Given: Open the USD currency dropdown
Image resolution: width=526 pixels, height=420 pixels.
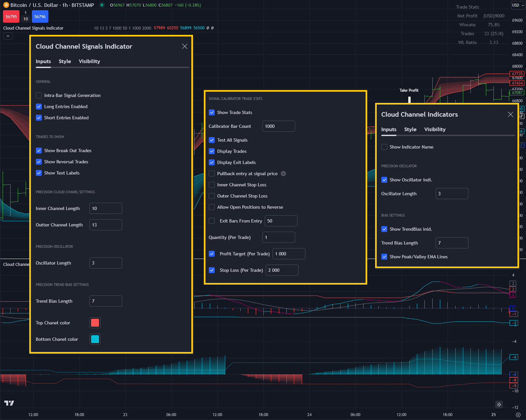Looking at the screenshot, I should click(x=517, y=5).
